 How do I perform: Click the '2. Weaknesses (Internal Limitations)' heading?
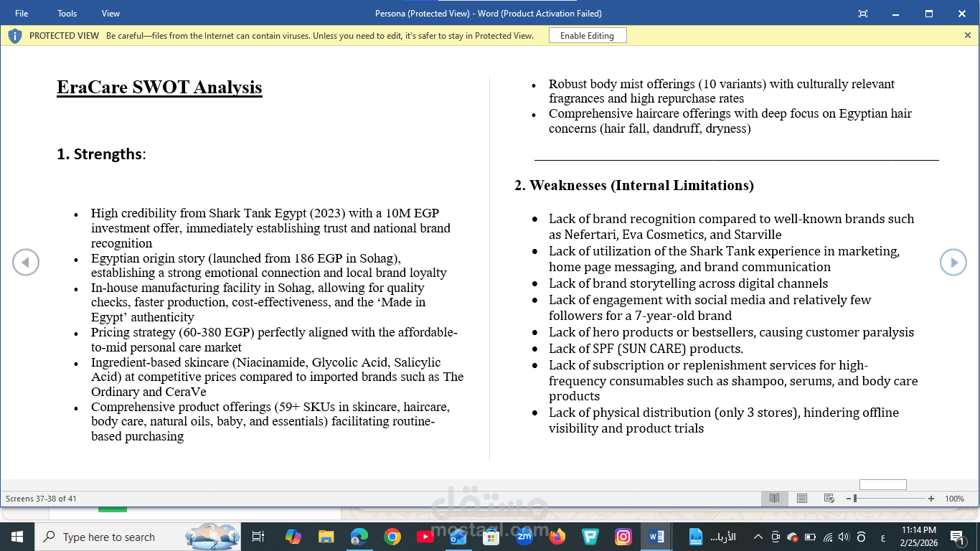pos(634,185)
